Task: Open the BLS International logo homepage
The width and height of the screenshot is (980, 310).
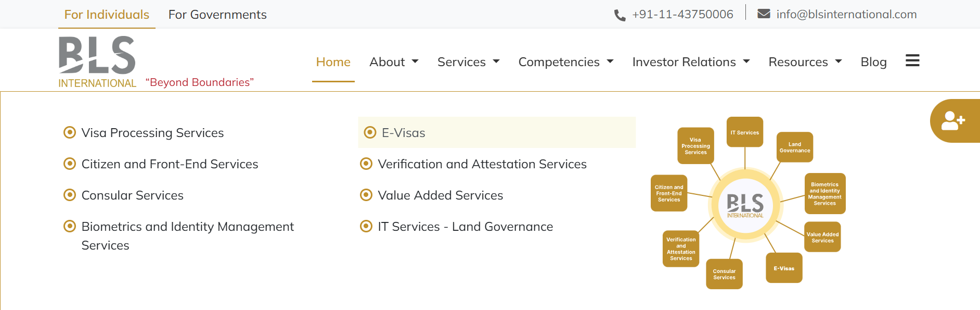Action: click(x=97, y=62)
